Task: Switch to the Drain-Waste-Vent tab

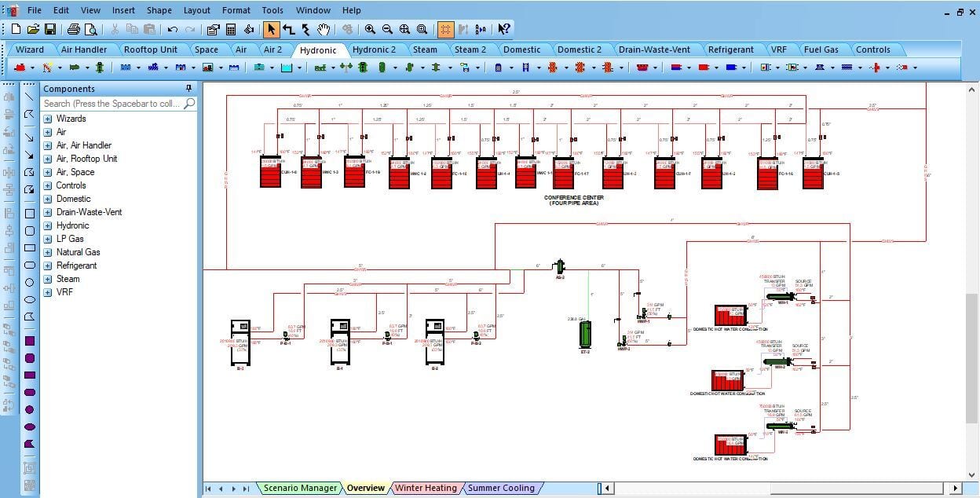Action: point(654,49)
